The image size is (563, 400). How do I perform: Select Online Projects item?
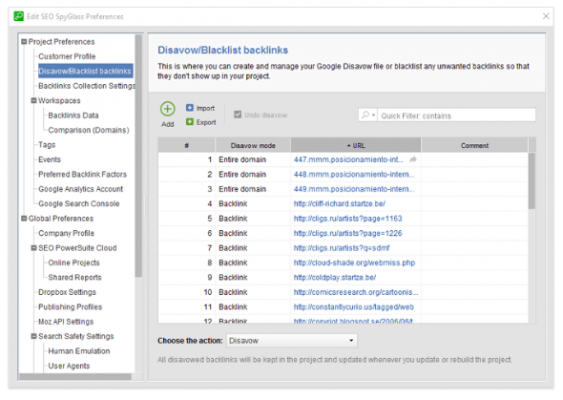click(74, 262)
